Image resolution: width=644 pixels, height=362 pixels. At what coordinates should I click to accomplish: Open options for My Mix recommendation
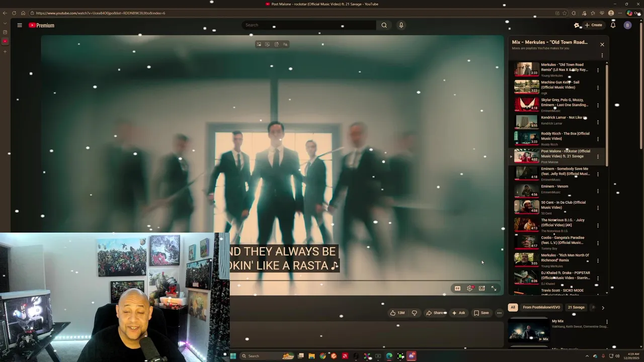tap(607, 322)
